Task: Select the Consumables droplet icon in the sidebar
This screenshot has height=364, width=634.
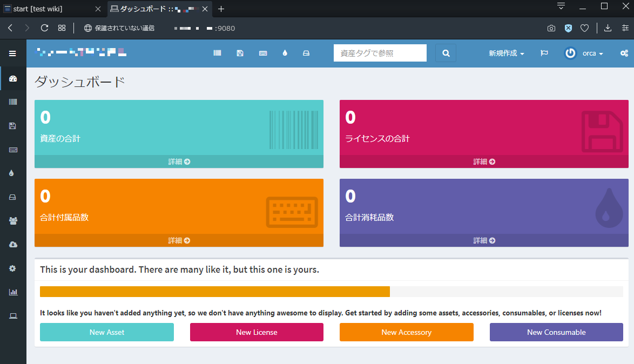Action: click(x=12, y=173)
